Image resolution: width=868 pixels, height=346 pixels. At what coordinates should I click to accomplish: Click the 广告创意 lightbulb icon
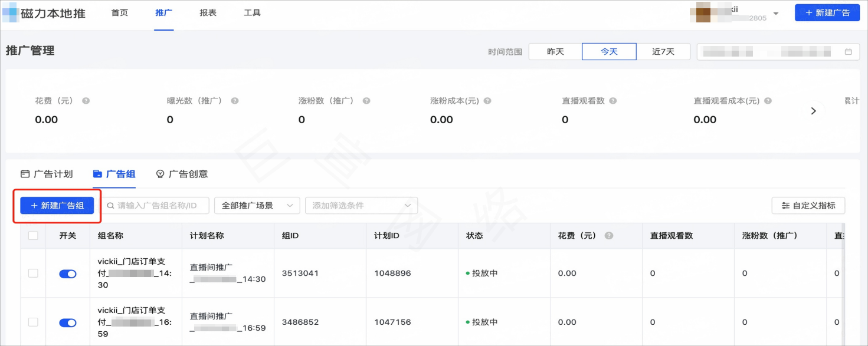(x=159, y=173)
